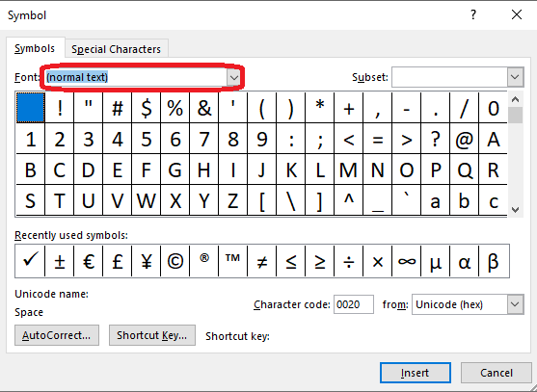Choose the equals sign cell

point(377,139)
